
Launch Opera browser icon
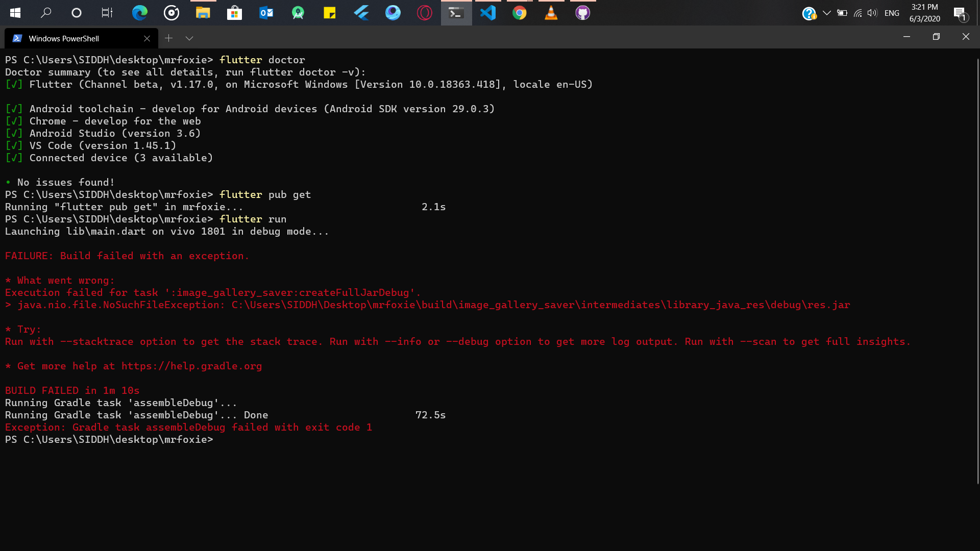click(x=424, y=13)
